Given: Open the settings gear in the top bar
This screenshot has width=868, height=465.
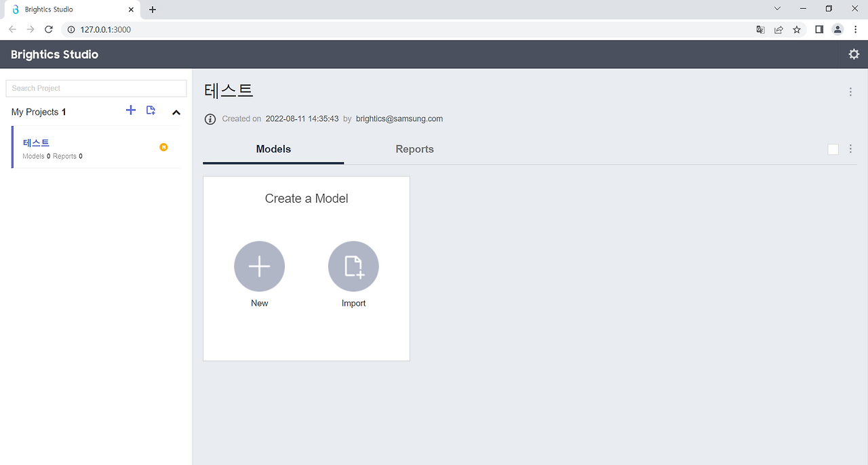Looking at the screenshot, I should pyautogui.click(x=853, y=54).
